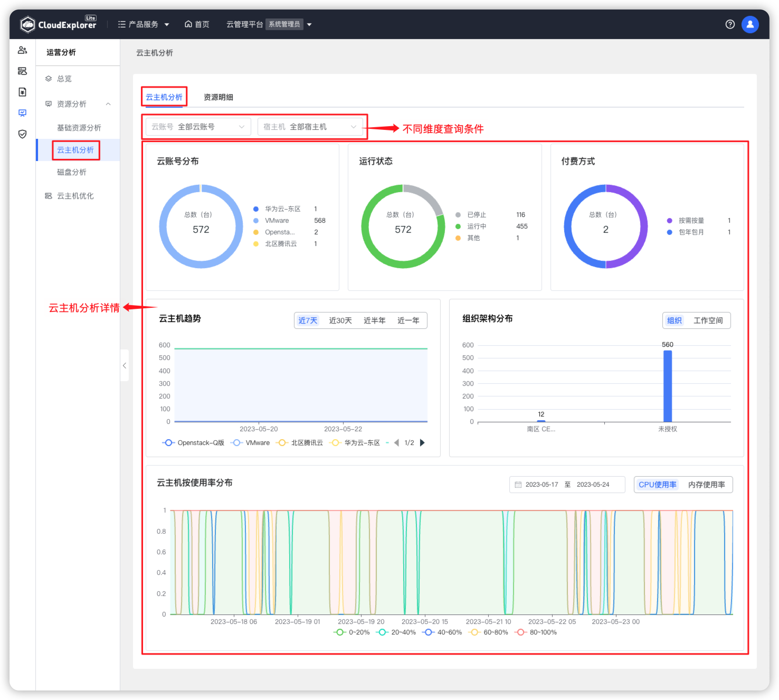Screen dimensions: 779x700
Task: Click the 华为云-东区 blue legend dot
Action: tap(256, 209)
